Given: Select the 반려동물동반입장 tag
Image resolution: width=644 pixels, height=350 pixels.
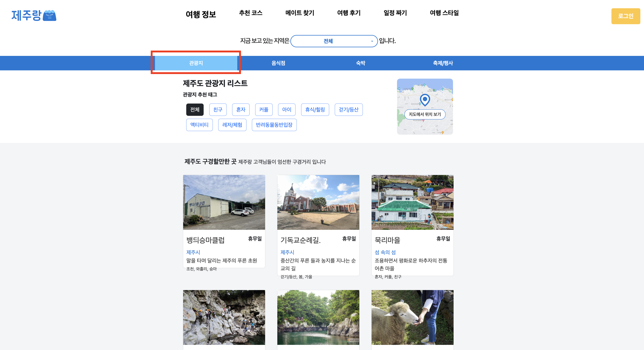Looking at the screenshot, I should pyautogui.click(x=274, y=125).
